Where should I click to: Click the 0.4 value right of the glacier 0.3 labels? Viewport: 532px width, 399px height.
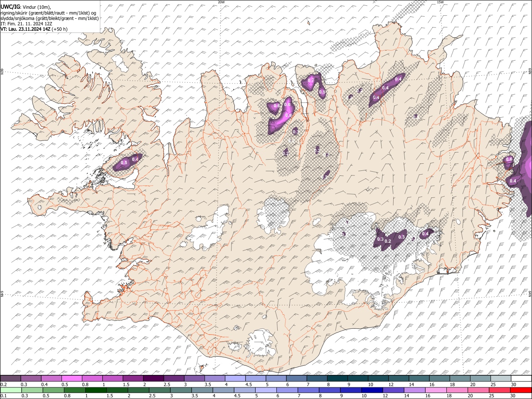[425, 234]
